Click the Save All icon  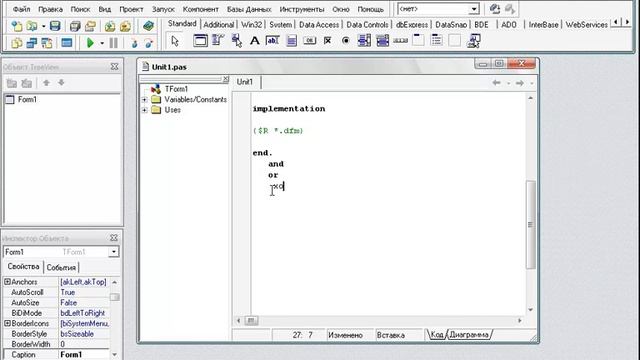(75, 26)
